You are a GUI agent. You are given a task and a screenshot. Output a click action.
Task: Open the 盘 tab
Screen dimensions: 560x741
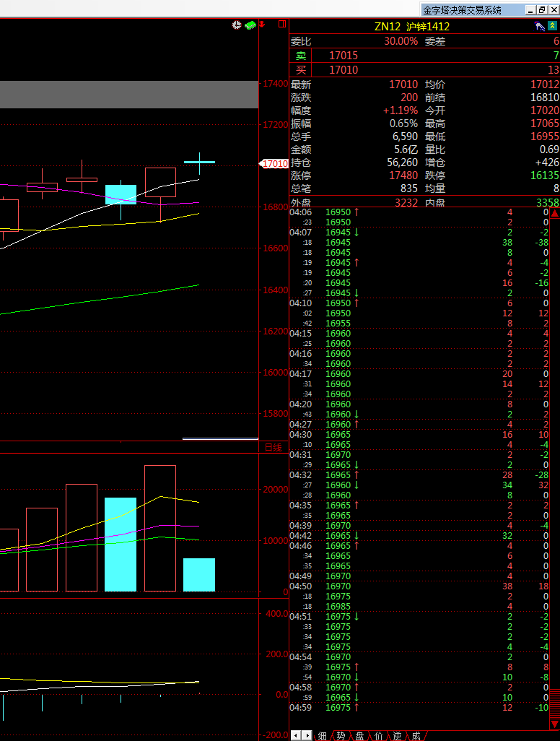pos(359,735)
